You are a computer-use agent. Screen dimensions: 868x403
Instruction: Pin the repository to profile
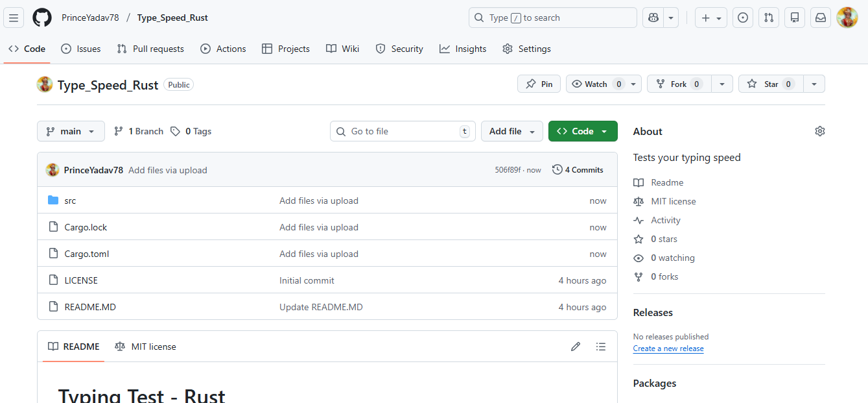(x=539, y=84)
